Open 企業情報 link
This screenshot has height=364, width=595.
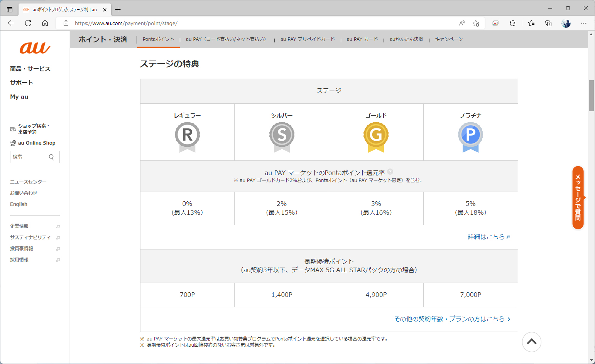[19, 226]
